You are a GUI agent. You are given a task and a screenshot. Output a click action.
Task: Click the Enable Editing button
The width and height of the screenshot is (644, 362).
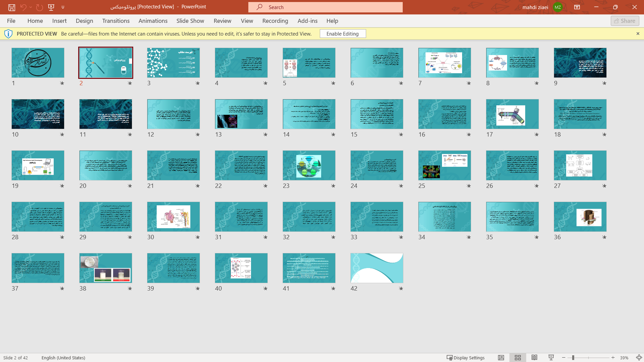(x=343, y=34)
